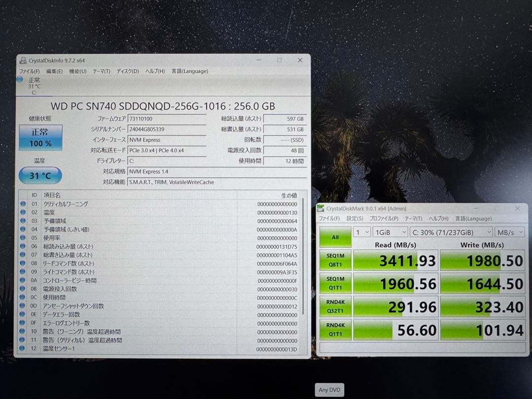Screen dimensions: 532x399
Task: Open the test count dropdown showing 1
Action: 362,232
